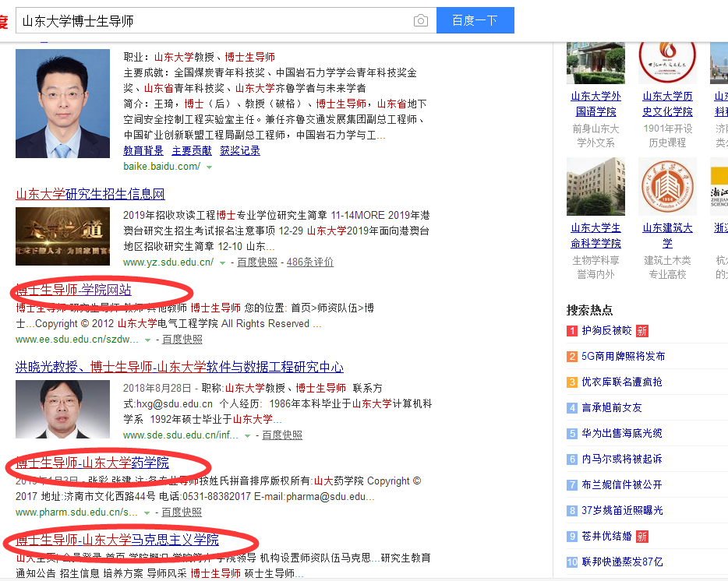Image resolution: width=728 pixels, height=581 pixels.
Task: Click the 山东大学生命科学学院 building thumbnail
Action: 595,187
